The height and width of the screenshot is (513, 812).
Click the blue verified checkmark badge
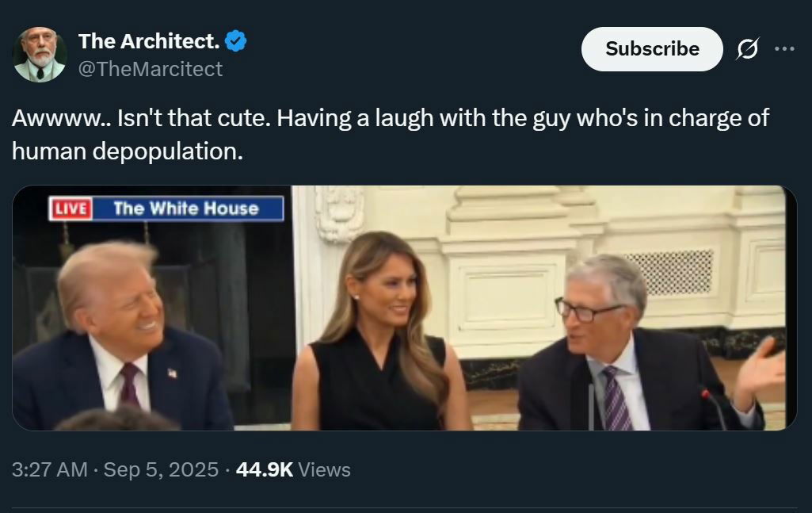[x=236, y=41]
